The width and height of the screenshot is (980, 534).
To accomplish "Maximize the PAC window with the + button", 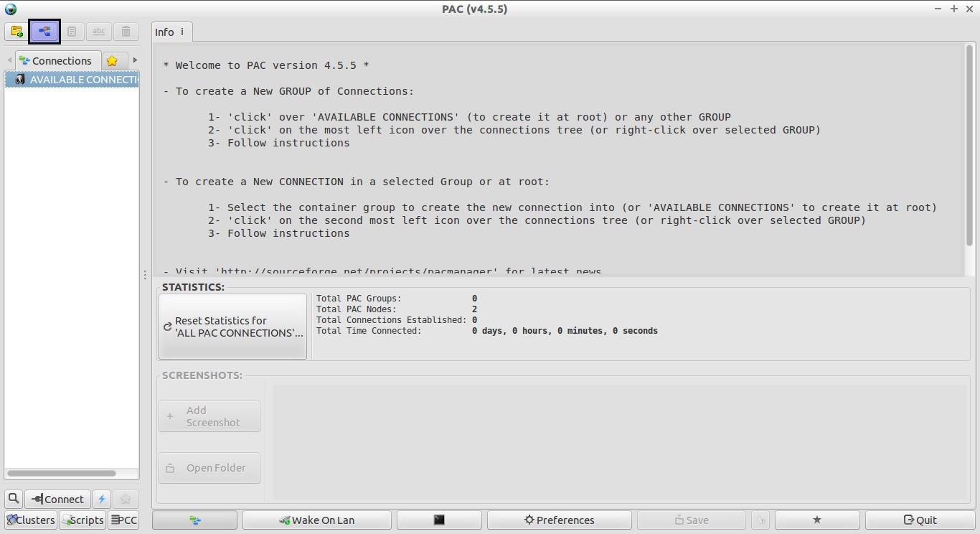I will [954, 9].
